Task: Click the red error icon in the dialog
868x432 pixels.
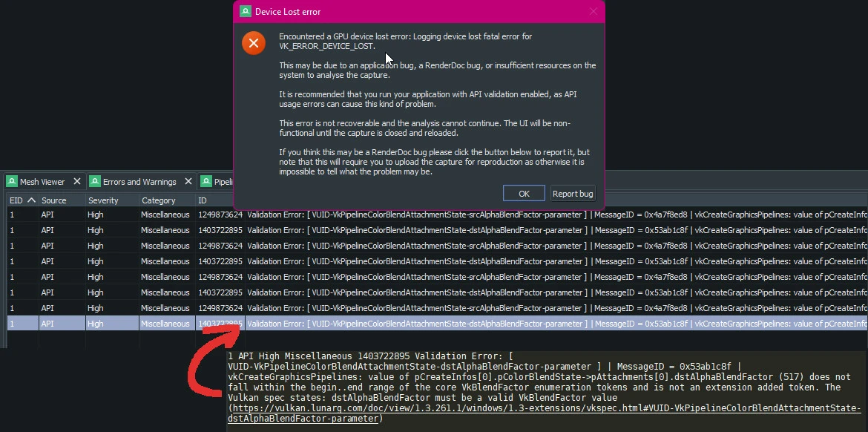Action: click(254, 43)
